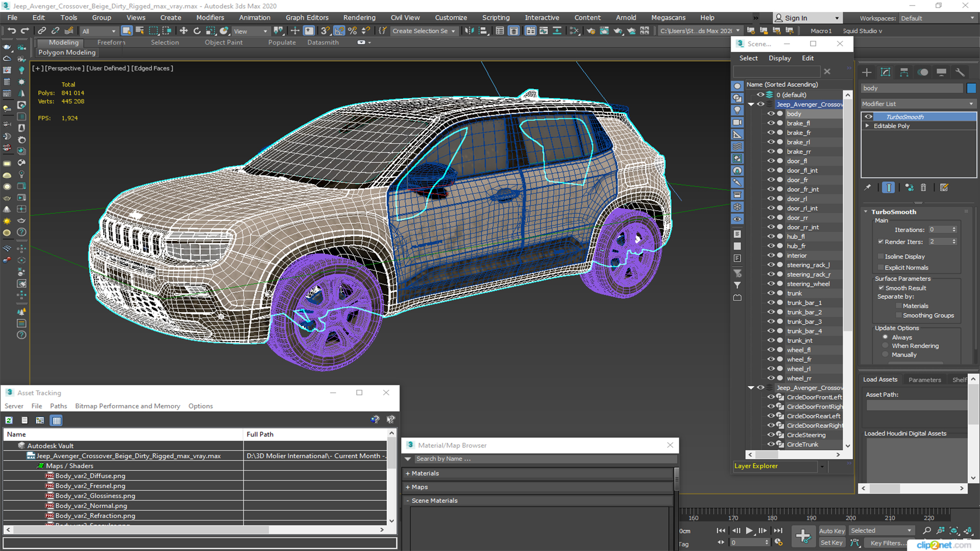Click the Auto Key button
The width and height of the screenshot is (980, 551).
[x=831, y=531]
